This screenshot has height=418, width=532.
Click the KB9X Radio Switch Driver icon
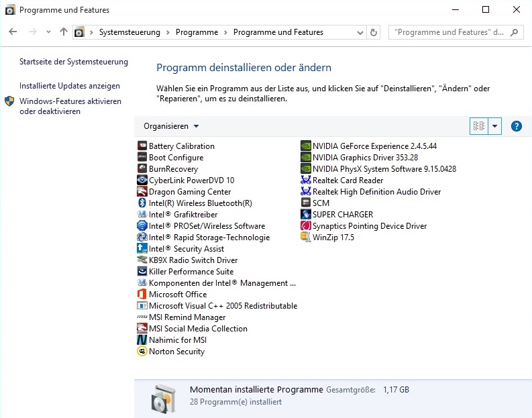click(142, 260)
